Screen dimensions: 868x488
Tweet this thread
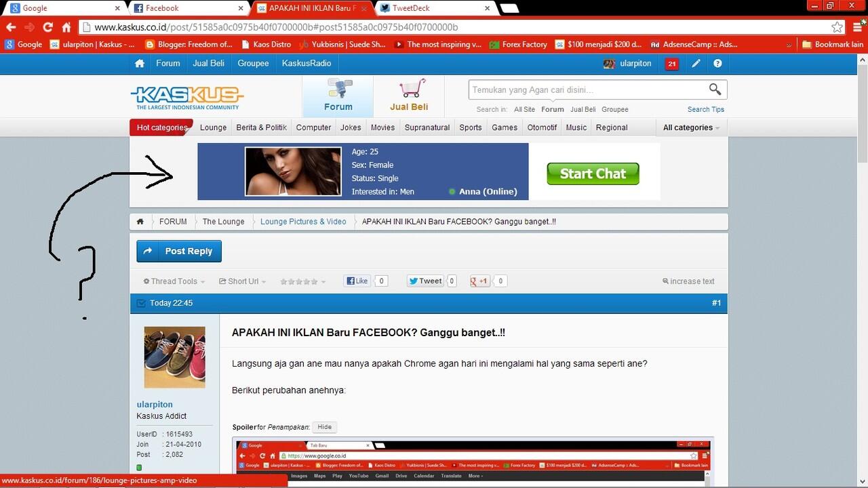[x=425, y=281]
